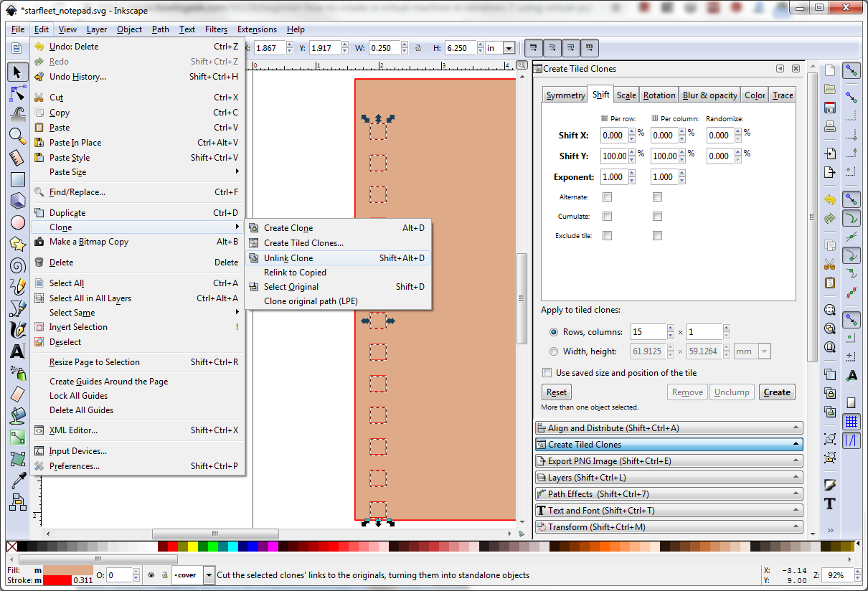
Task: Enable Exclude tile per row checkbox
Action: tap(607, 235)
